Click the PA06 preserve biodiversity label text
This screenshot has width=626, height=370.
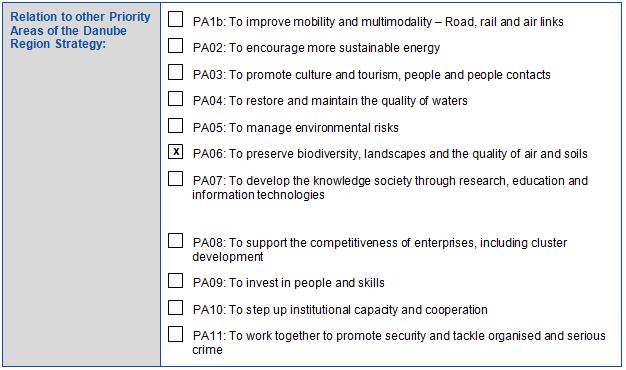tap(390, 154)
